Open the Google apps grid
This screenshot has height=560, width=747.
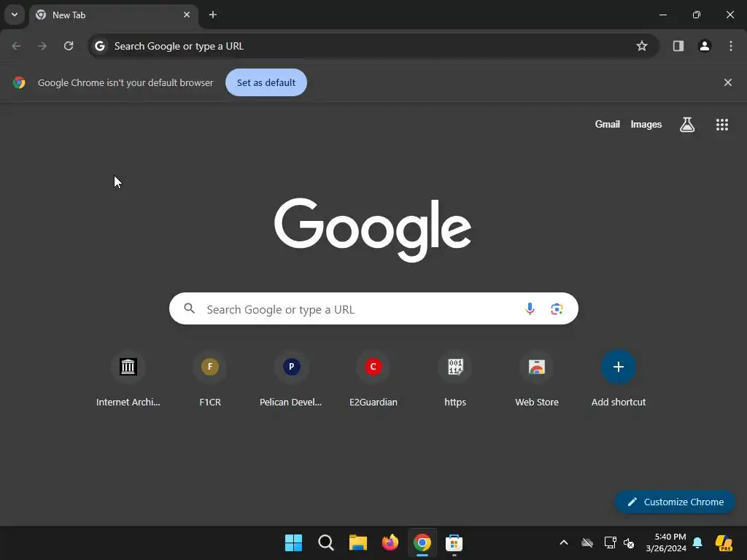coord(721,125)
